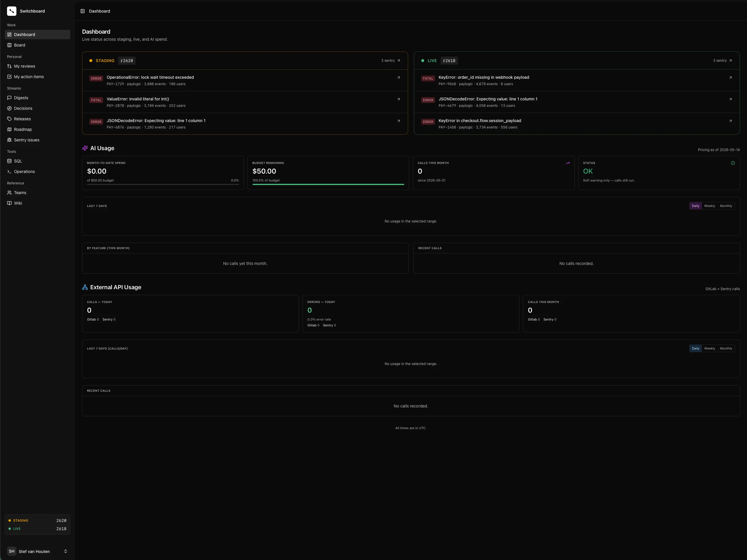Click the $50.00 budget remaining value
Viewport: 747px width, 560px height.
pyautogui.click(x=264, y=171)
